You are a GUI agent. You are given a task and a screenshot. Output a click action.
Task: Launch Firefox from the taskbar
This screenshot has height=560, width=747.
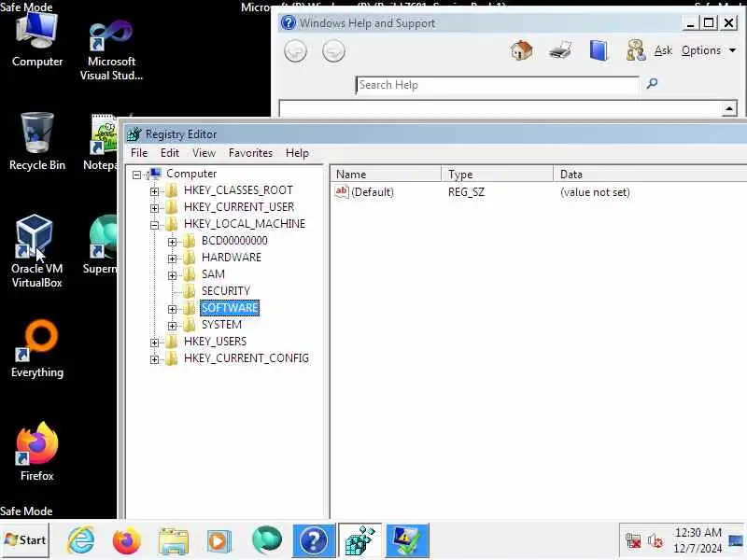pos(126,540)
